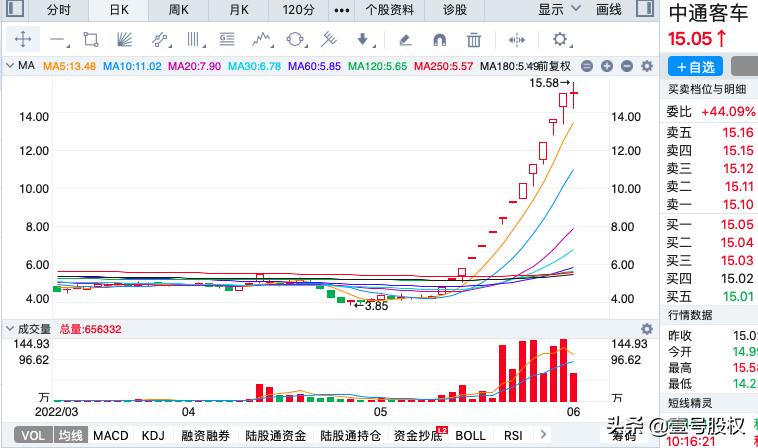Switch to the 周K tab

click(179, 10)
